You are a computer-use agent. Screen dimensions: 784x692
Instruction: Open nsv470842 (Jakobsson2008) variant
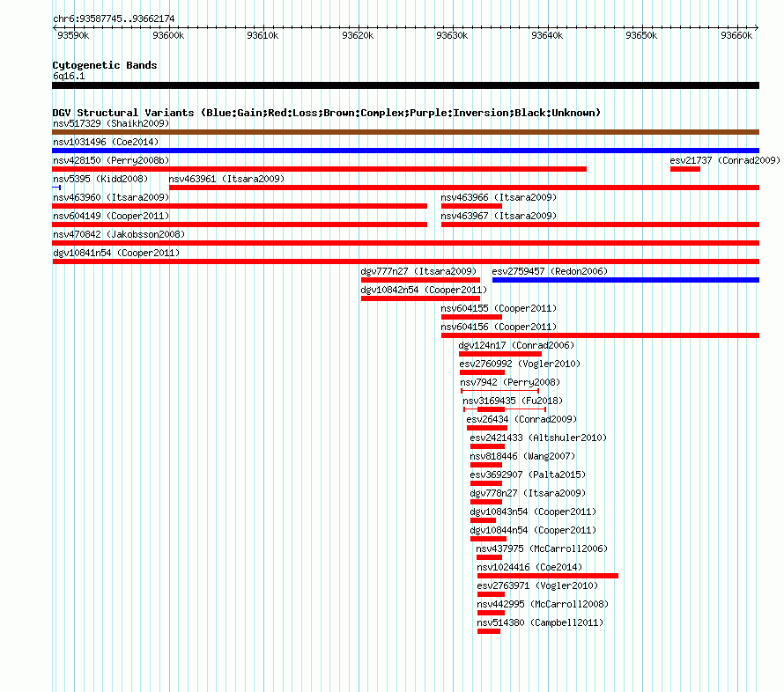click(119, 234)
